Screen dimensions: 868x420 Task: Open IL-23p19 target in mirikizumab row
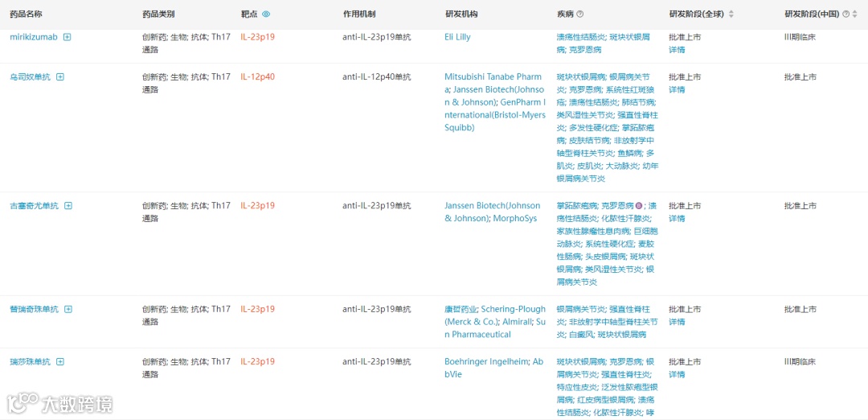click(257, 37)
